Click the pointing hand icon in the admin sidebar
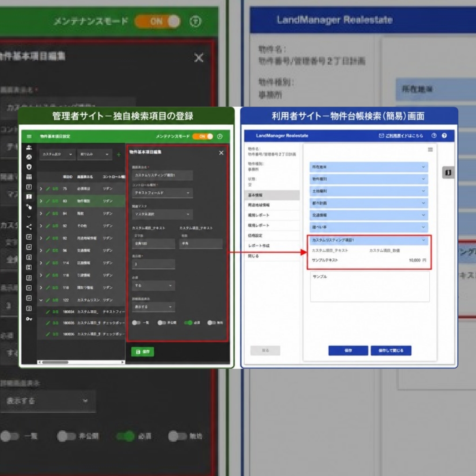Screen dimensions: 476x476 [29, 207]
